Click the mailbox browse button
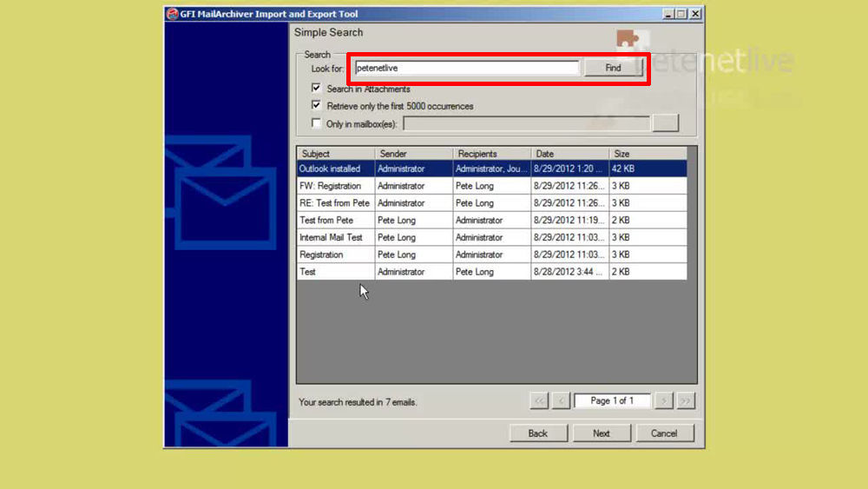 pyautogui.click(x=665, y=123)
